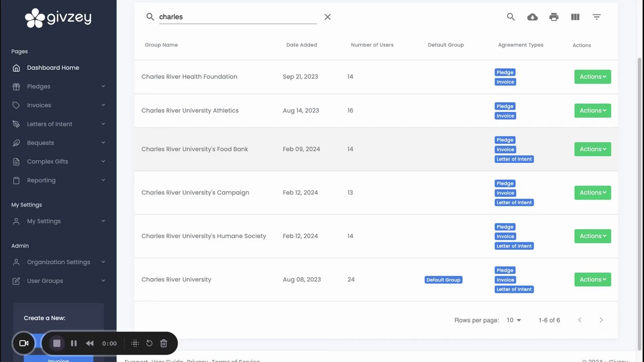Delete recording with the trash icon
644x362 pixels.
tap(164, 343)
